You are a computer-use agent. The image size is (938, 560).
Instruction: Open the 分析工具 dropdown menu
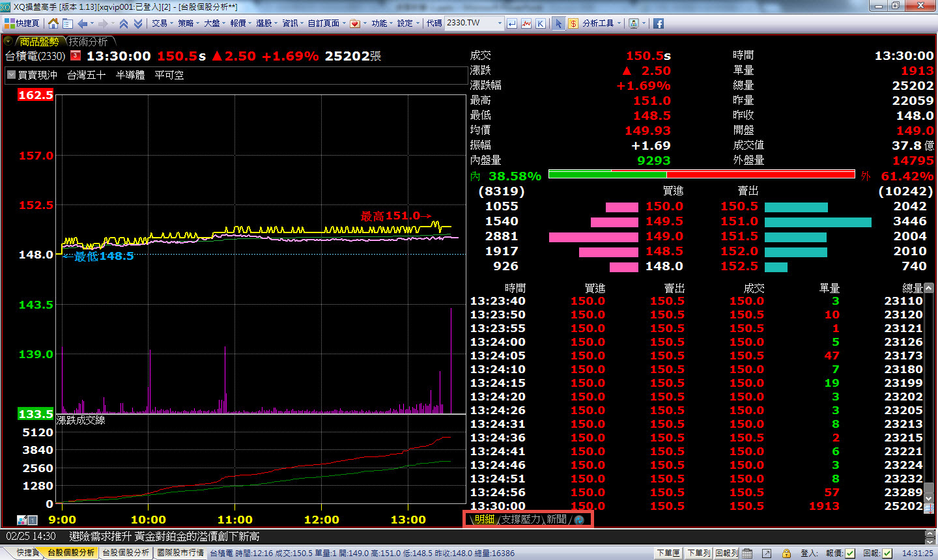(602, 23)
